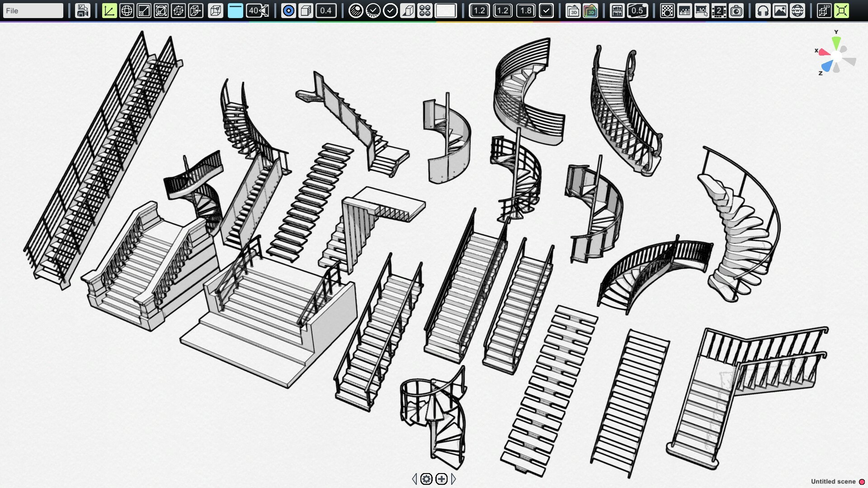Open the colorful 3D import icon
Viewport: 868px width, 488px height.
coord(590,10)
